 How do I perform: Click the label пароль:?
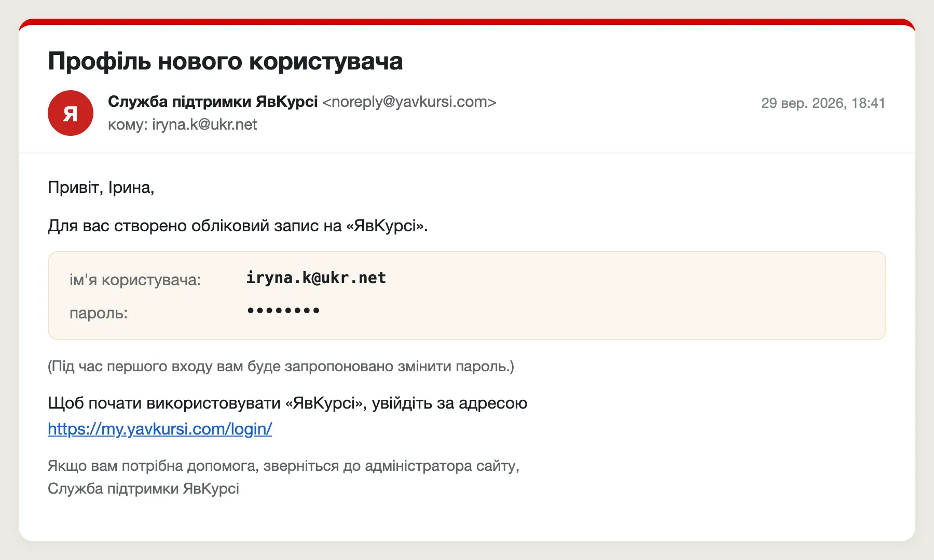click(99, 313)
